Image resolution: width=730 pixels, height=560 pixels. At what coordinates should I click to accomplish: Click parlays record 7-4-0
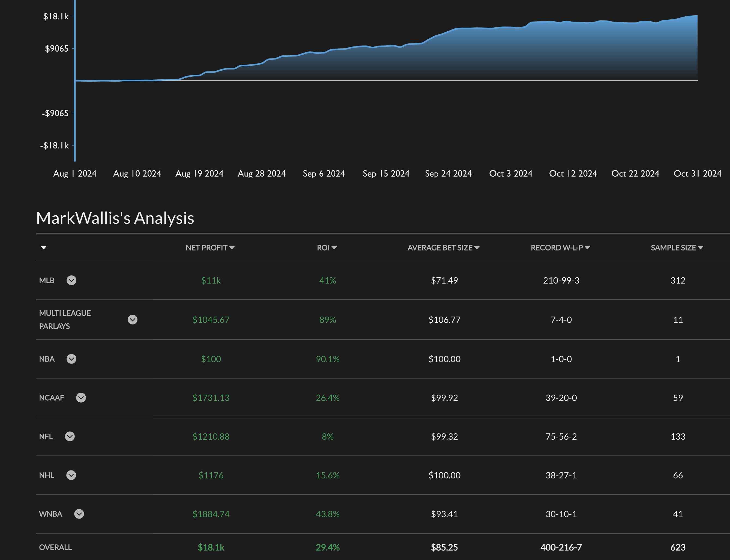point(561,320)
